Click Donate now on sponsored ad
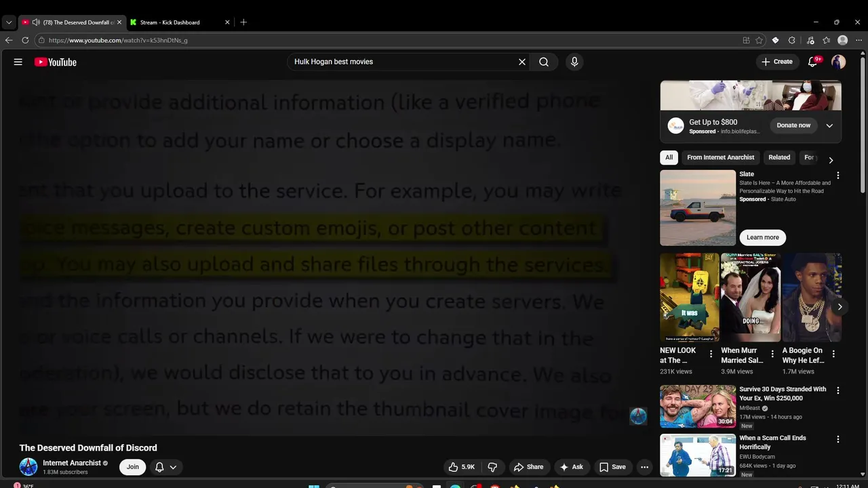Viewport: 868px width, 488px height. (793, 125)
